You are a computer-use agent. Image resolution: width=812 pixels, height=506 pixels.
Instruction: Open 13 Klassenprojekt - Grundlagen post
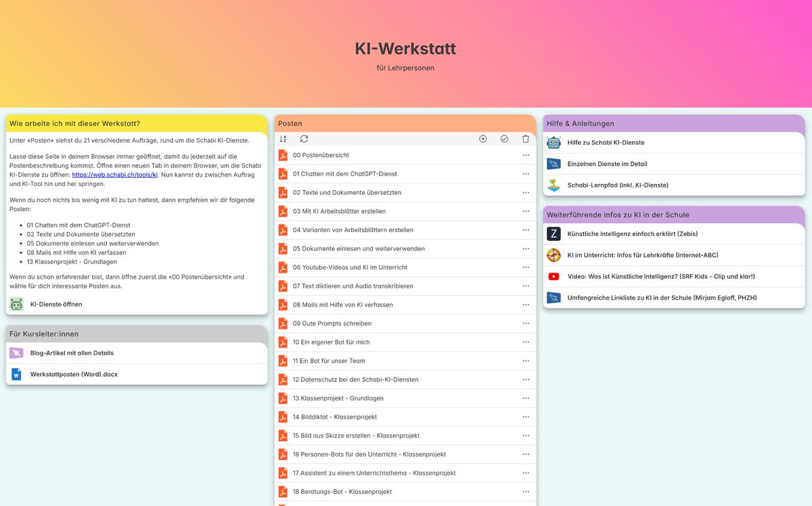(x=338, y=398)
